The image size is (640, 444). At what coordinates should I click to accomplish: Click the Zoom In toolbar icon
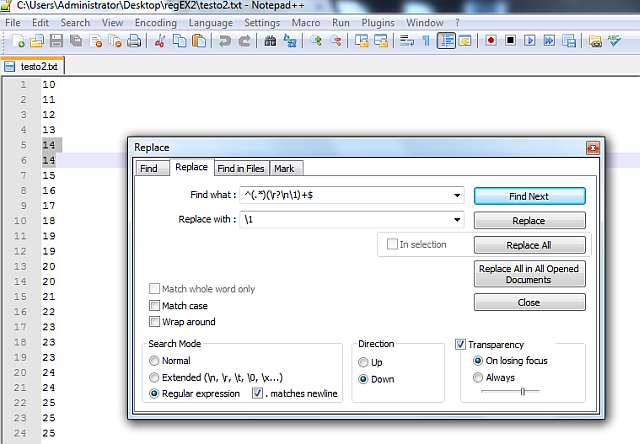[x=316, y=41]
